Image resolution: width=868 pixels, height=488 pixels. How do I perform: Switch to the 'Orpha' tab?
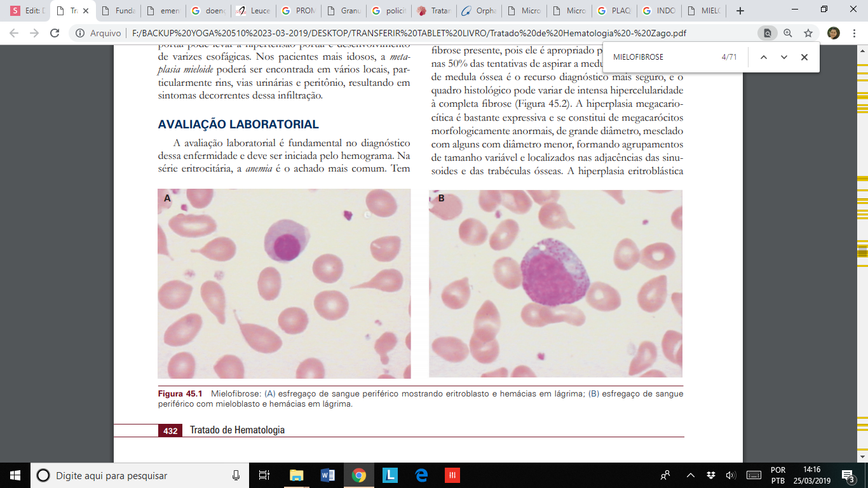(x=478, y=11)
